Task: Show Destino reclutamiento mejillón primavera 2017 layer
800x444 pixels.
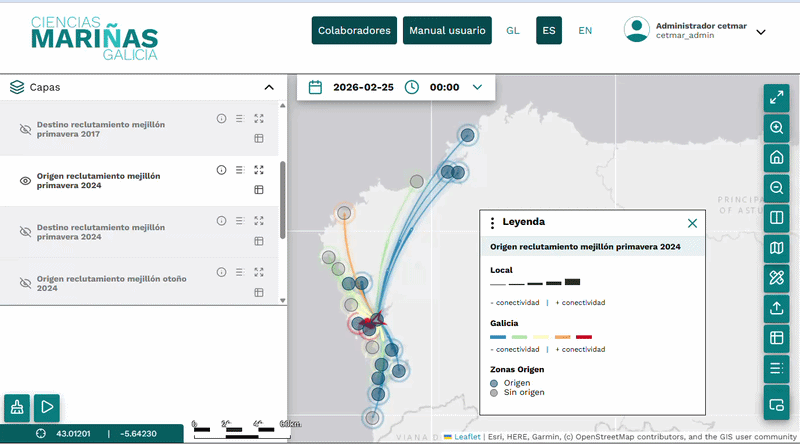Action: tap(26, 129)
